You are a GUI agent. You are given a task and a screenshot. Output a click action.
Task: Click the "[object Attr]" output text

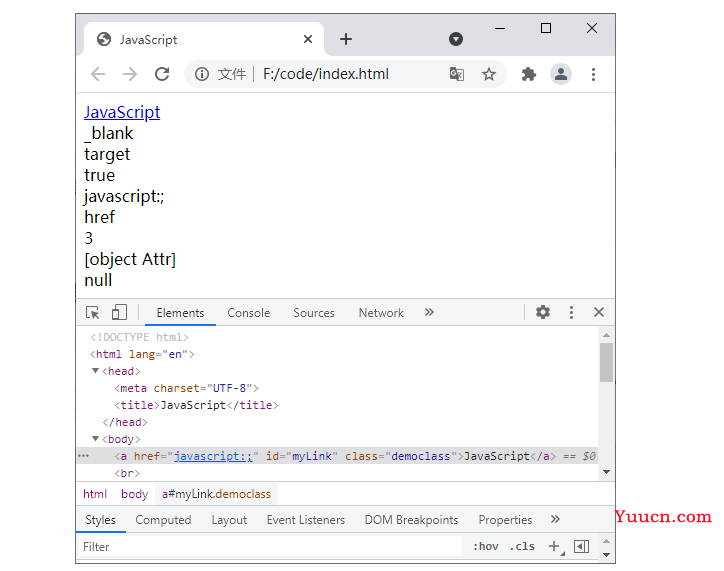(130, 259)
